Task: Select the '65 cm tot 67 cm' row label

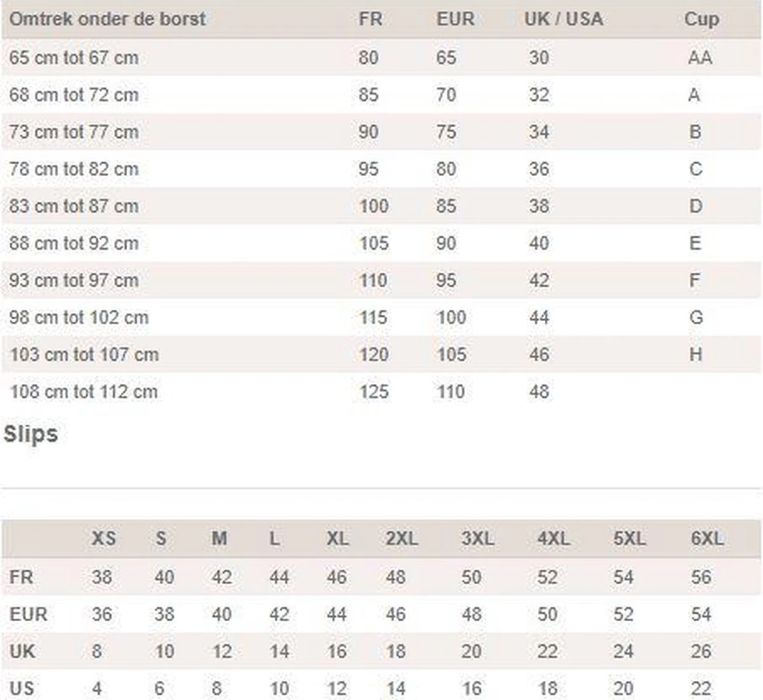Action: pyautogui.click(x=74, y=58)
